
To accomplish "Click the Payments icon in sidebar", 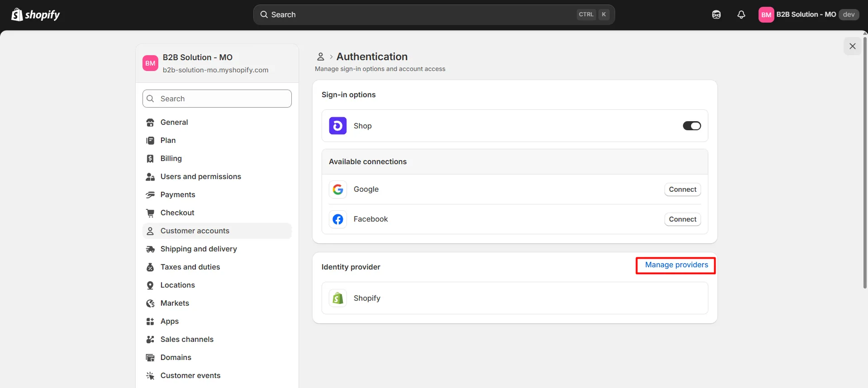I will (x=150, y=195).
